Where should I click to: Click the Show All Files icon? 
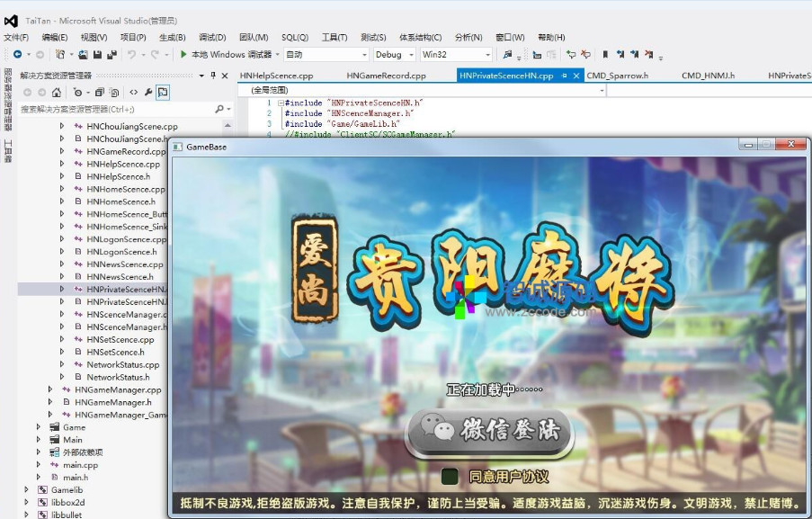coord(114,93)
